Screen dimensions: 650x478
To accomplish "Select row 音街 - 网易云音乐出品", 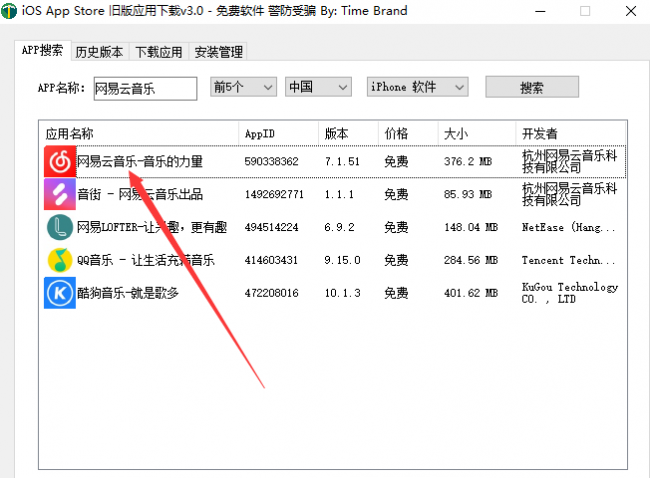I will tap(335, 194).
